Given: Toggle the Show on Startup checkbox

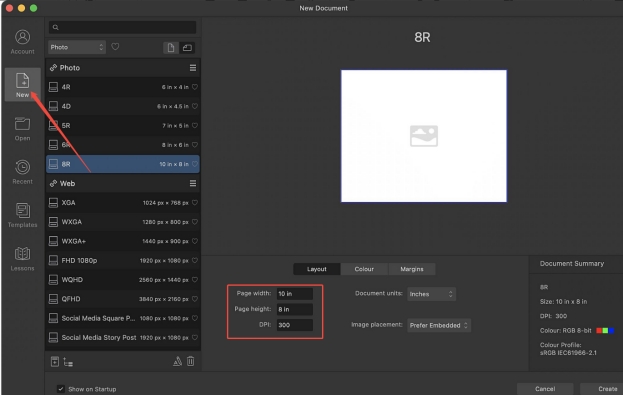Looking at the screenshot, I should [x=60, y=389].
